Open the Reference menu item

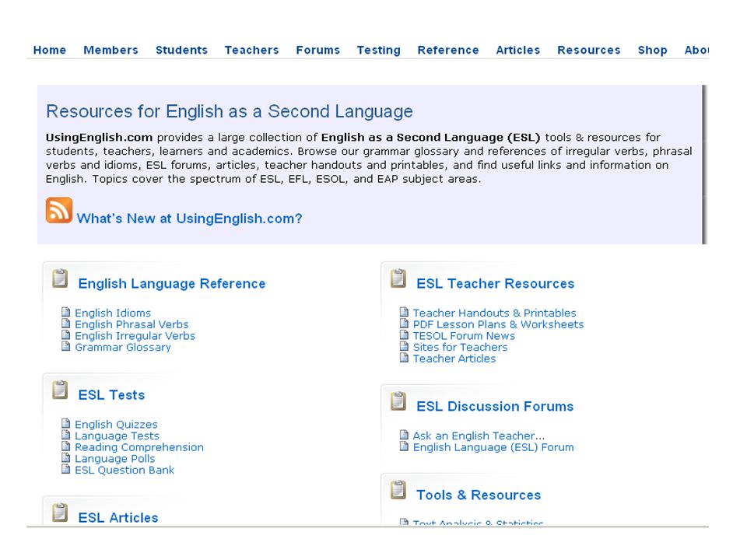click(x=448, y=50)
